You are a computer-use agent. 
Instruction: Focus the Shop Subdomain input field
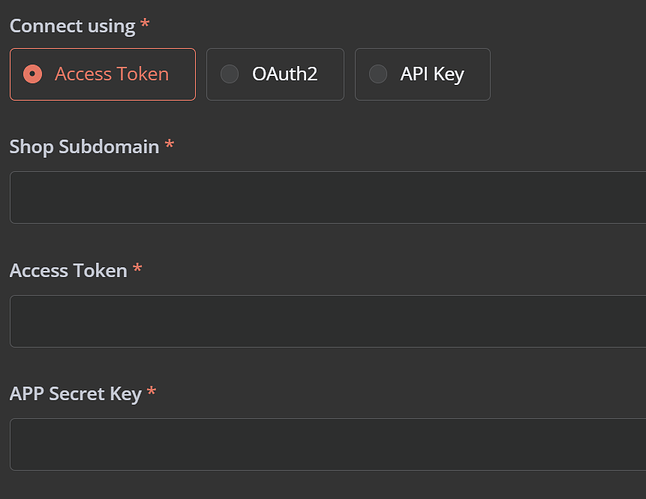click(x=328, y=197)
